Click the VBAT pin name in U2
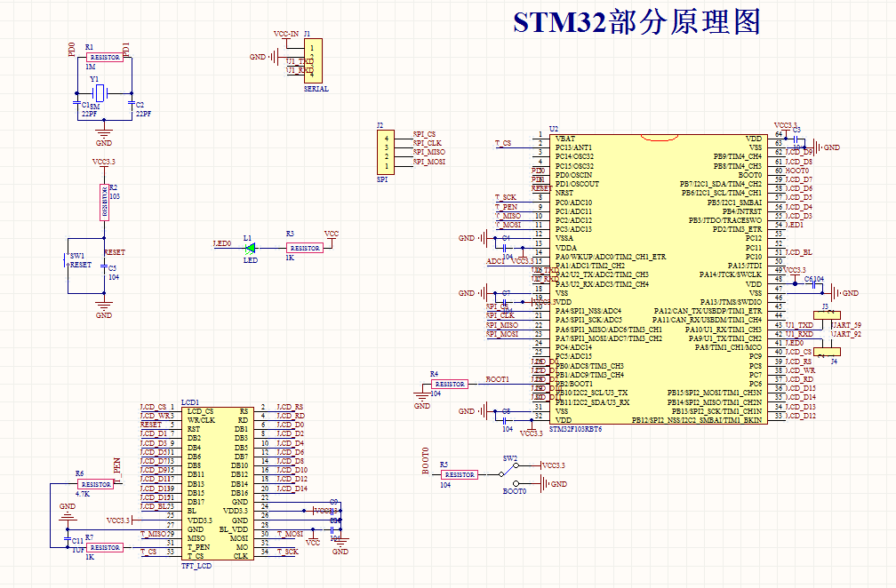Image resolution: width=896 pixels, height=588 pixels. (x=565, y=139)
